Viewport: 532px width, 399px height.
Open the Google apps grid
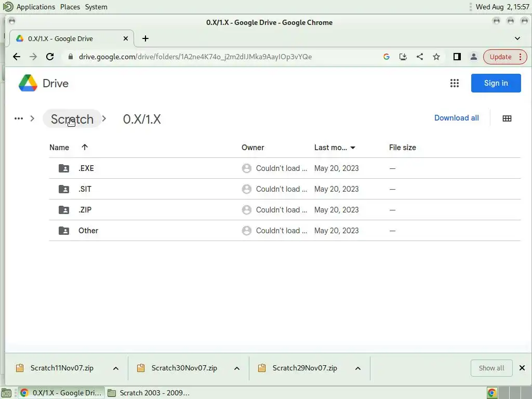click(x=454, y=83)
